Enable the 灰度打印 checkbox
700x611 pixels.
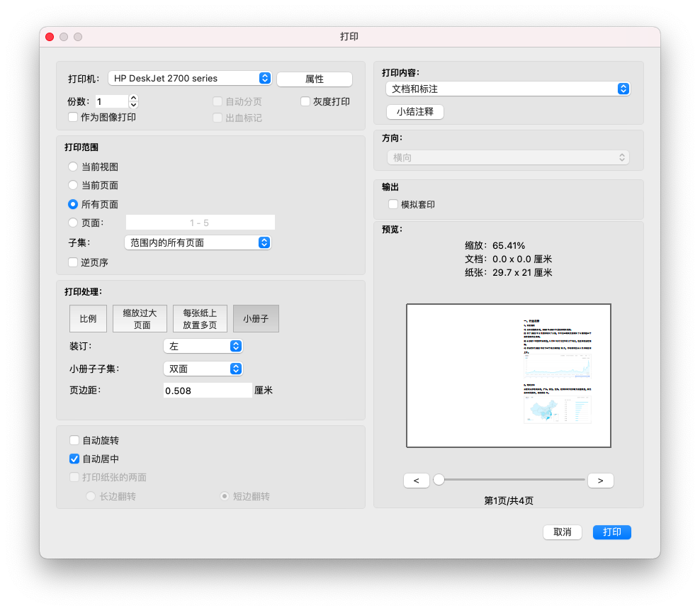pos(305,101)
